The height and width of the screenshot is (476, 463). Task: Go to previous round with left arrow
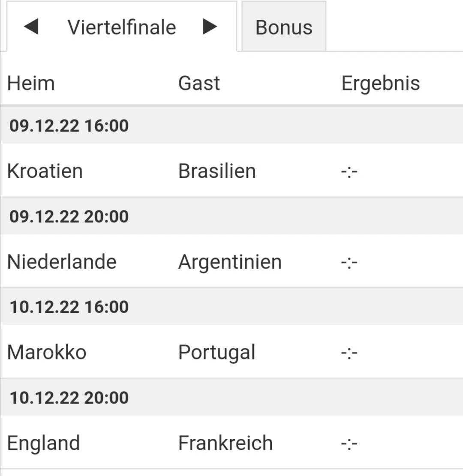click(x=31, y=27)
